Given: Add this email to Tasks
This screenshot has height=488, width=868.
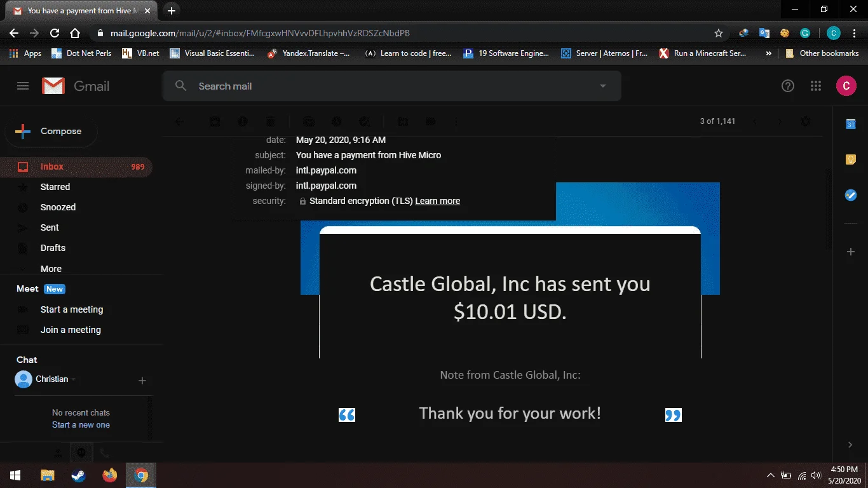Looking at the screenshot, I should click(365, 121).
